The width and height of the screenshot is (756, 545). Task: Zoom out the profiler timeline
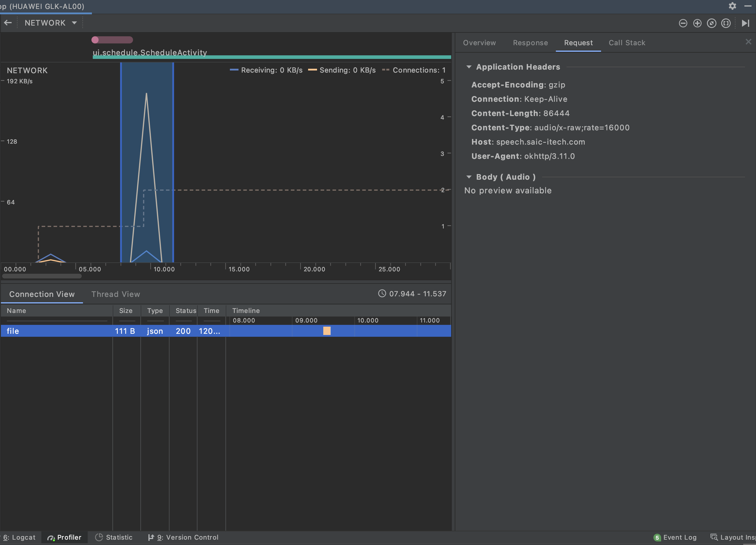pos(683,23)
